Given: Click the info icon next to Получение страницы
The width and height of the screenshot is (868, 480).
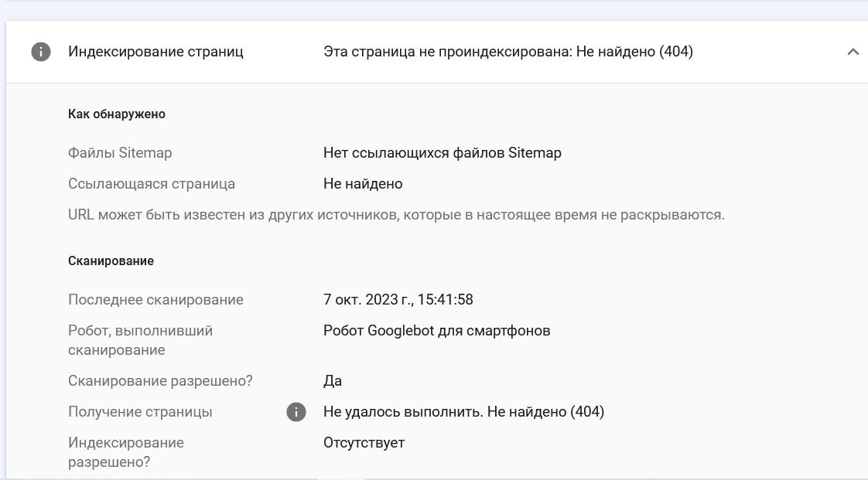Looking at the screenshot, I should tap(296, 412).
